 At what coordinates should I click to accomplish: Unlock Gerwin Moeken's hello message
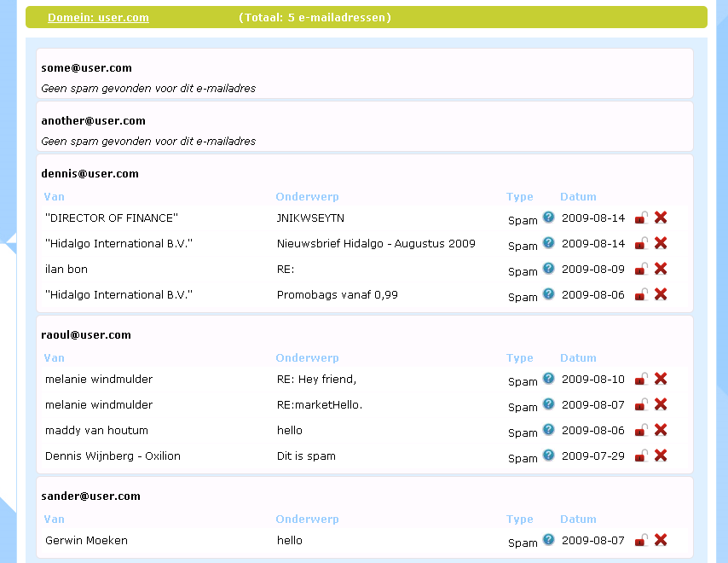tap(641, 540)
